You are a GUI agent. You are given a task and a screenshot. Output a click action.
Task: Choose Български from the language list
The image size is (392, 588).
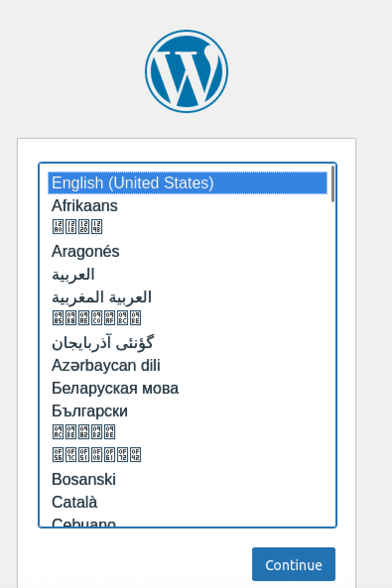89,411
